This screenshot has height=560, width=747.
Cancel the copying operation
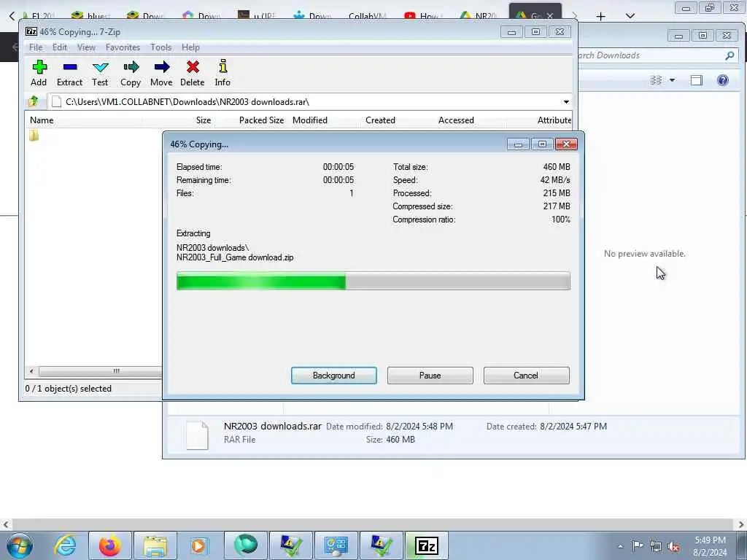coord(526,376)
